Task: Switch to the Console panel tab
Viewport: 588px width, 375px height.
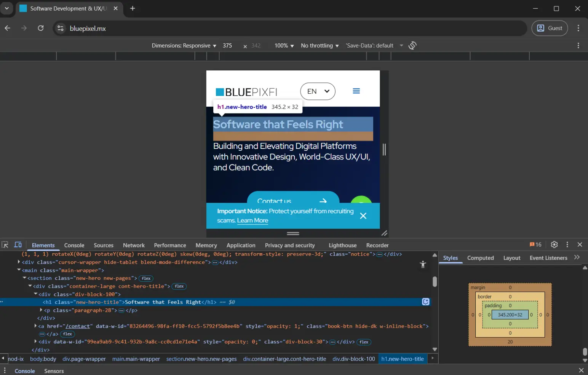Action: click(x=74, y=245)
